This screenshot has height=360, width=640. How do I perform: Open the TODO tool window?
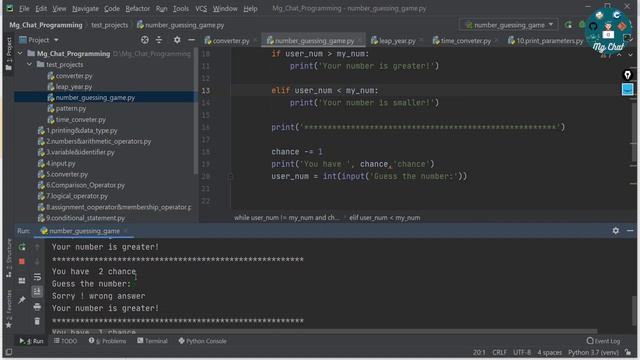(x=65, y=341)
